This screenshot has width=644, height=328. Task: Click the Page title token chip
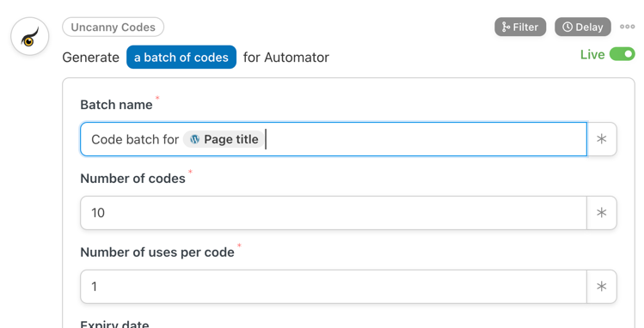(x=224, y=139)
